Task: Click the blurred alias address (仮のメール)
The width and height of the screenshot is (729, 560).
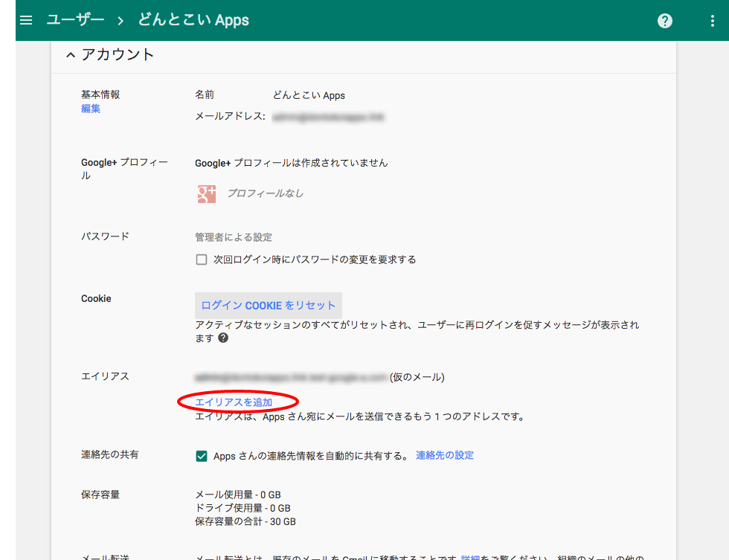Action: [x=291, y=377]
